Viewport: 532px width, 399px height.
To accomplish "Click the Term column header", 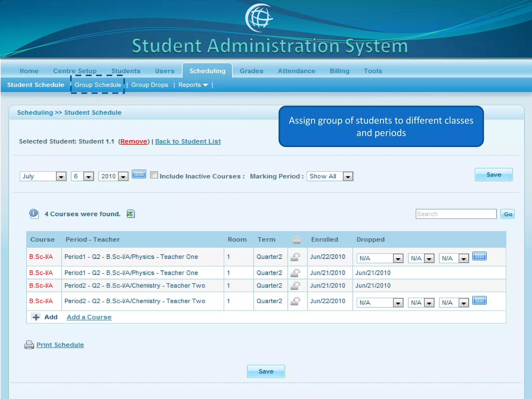I will [266, 240].
